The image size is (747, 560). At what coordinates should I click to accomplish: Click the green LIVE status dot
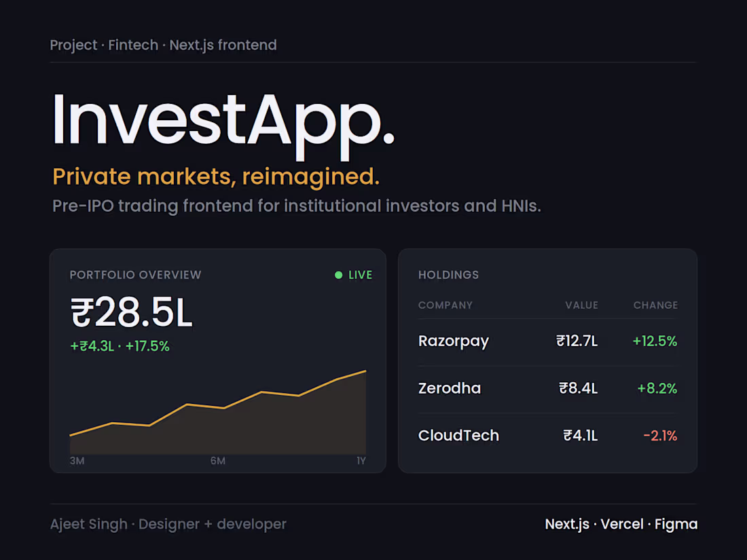(x=338, y=275)
